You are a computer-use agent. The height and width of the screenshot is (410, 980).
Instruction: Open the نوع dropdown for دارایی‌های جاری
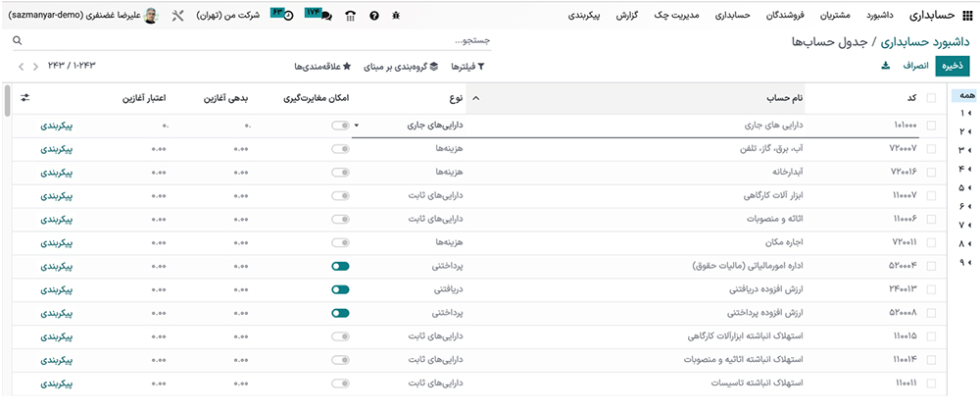356,126
